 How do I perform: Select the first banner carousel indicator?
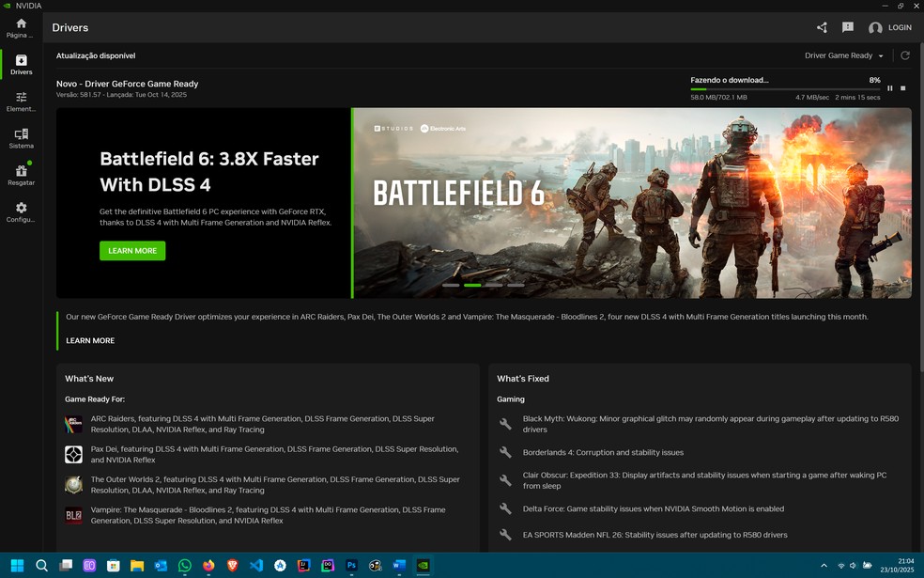tap(451, 285)
